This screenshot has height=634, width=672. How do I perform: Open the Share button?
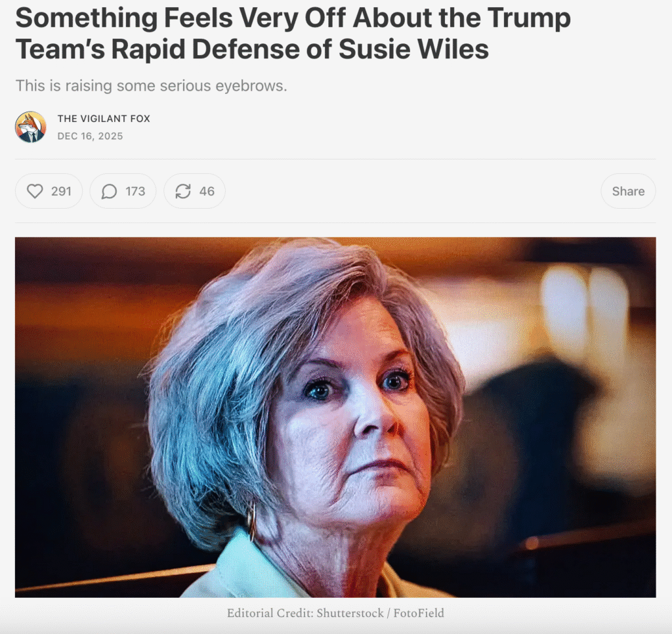tap(628, 191)
